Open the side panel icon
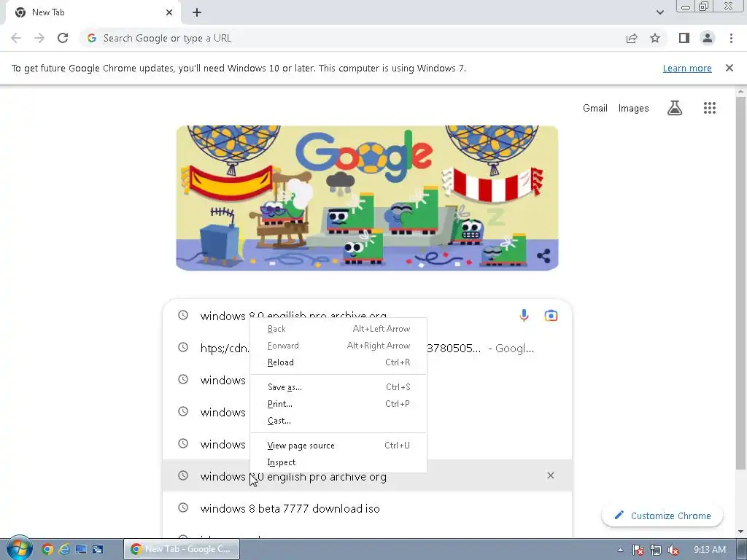The height and width of the screenshot is (560, 747). (684, 38)
